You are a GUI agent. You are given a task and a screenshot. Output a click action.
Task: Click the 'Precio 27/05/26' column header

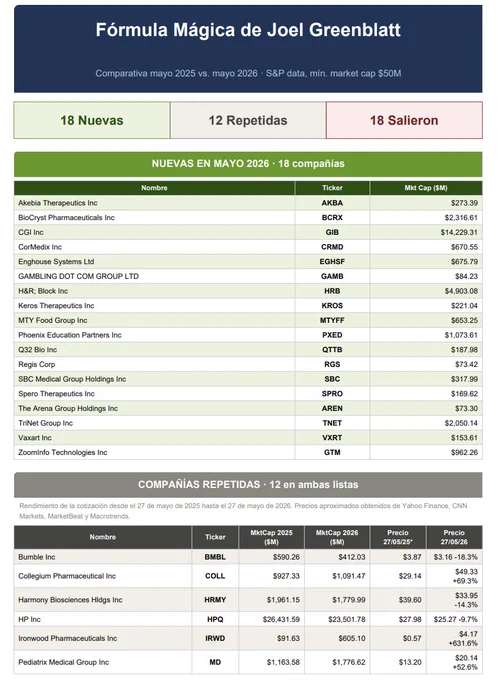click(454, 537)
